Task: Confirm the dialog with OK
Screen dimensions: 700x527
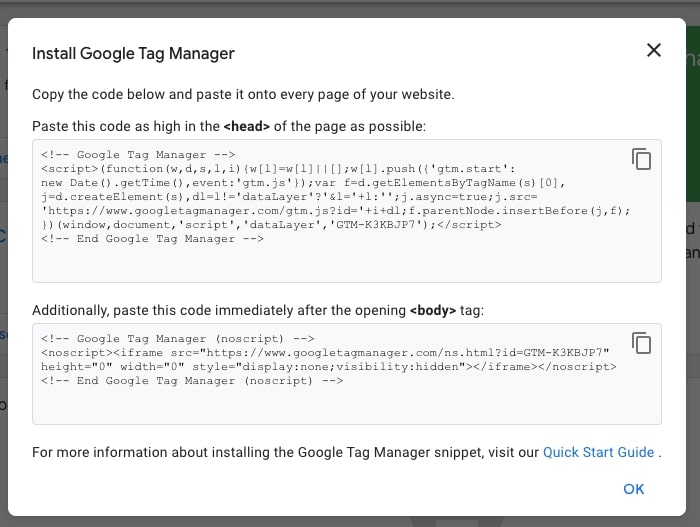Action: pyautogui.click(x=633, y=489)
